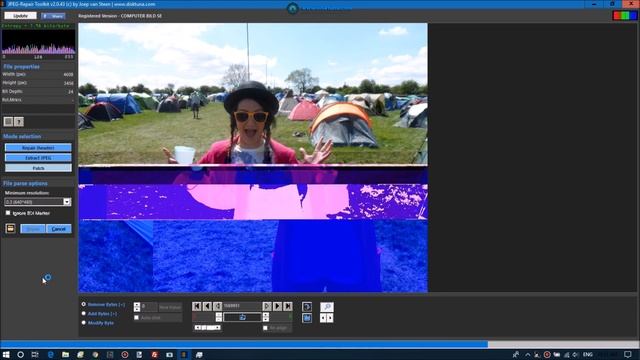Open Microsoft Edge from the taskbar
Screen dimensions: 640x360
(51, 354)
